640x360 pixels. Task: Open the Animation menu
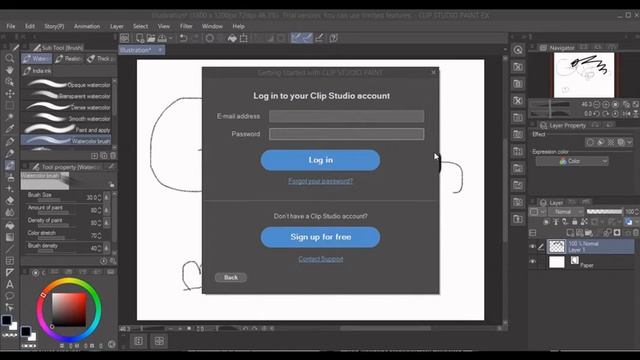click(87, 26)
